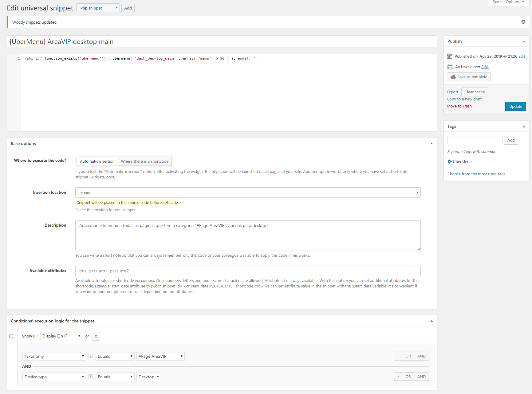Remove the Taxonomy condition with minus button
The width and height of the screenshot is (532, 394).
click(x=398, y=356)
